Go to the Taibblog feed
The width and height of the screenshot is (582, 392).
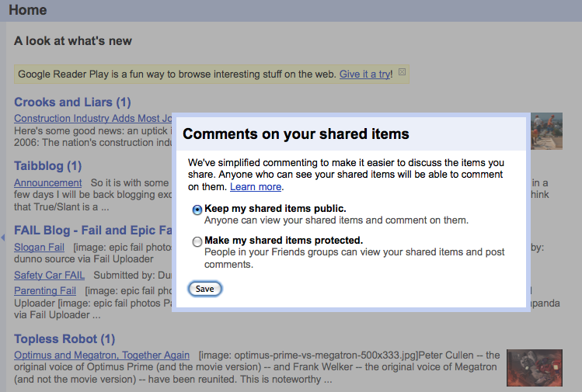coord(47,166)
